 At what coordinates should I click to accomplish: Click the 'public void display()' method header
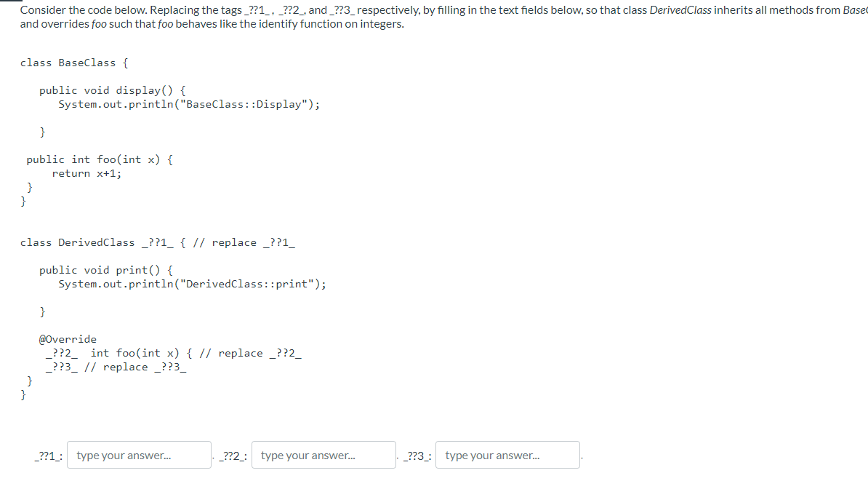[x=110, y=90]
